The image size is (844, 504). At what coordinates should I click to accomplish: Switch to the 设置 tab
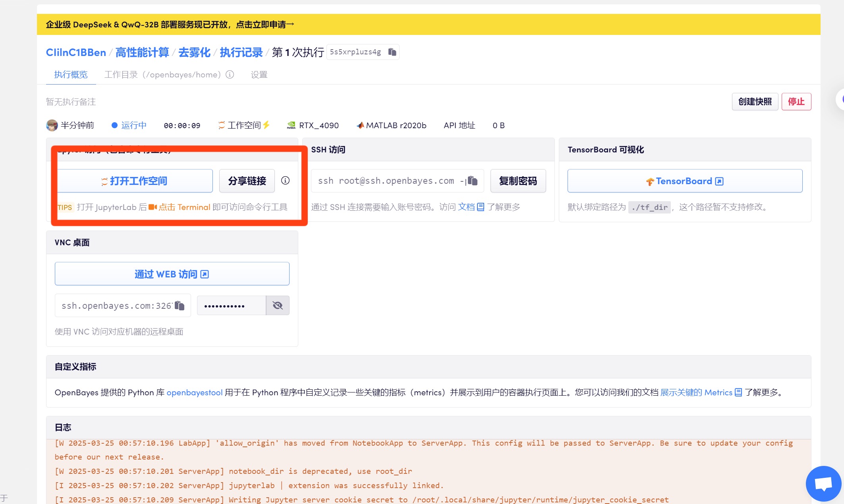[259, 75]
